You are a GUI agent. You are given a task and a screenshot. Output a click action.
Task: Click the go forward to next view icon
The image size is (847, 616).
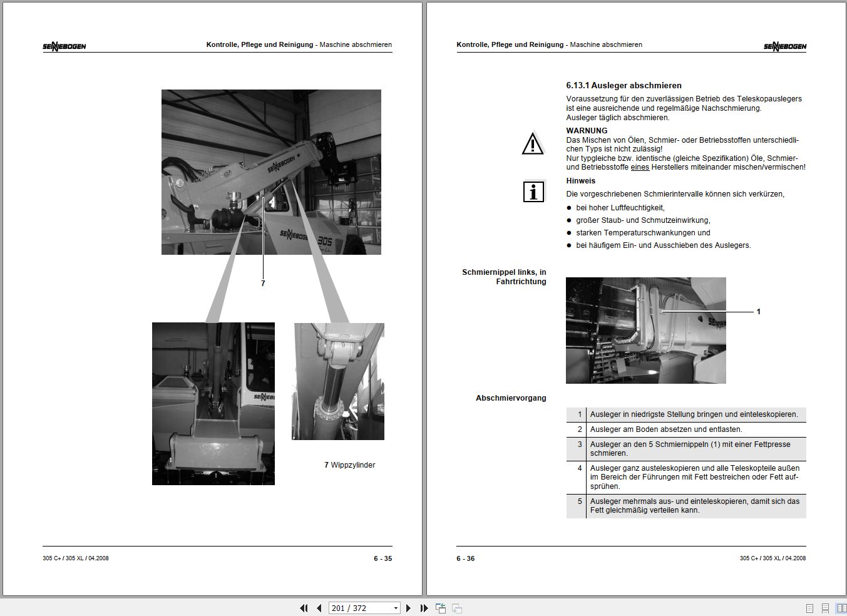pyautogui.click(x=457, y=608)
